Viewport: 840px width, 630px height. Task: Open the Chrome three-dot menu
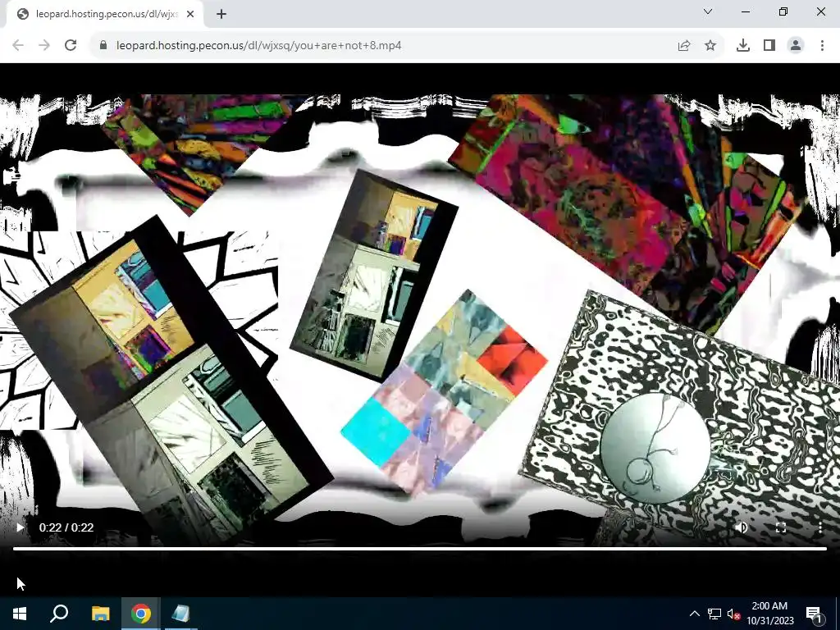[822, 46]
